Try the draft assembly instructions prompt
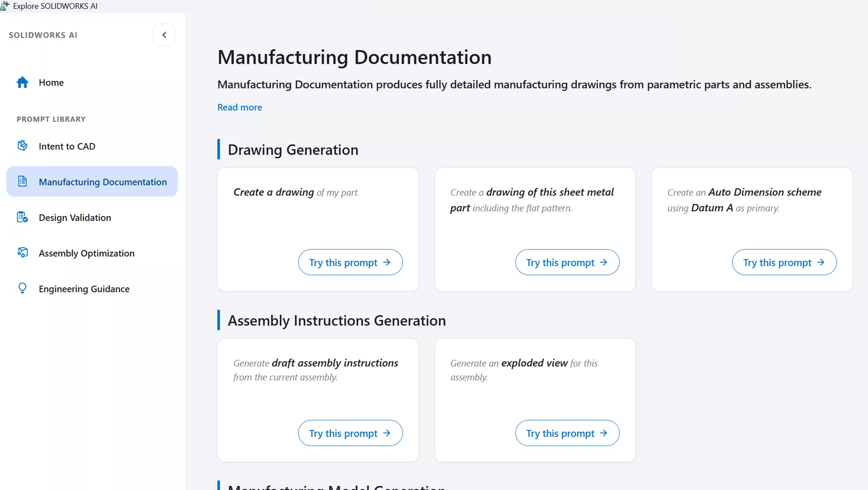This screenshot has height=490, width=868. click(350, 433)
